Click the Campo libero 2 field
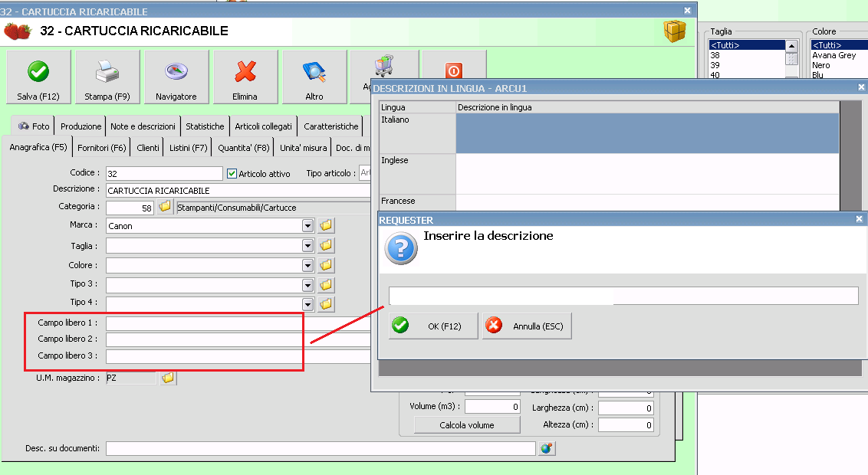This screenshot has width=868, height=475. pyautogui.click(x=238, y=339)
